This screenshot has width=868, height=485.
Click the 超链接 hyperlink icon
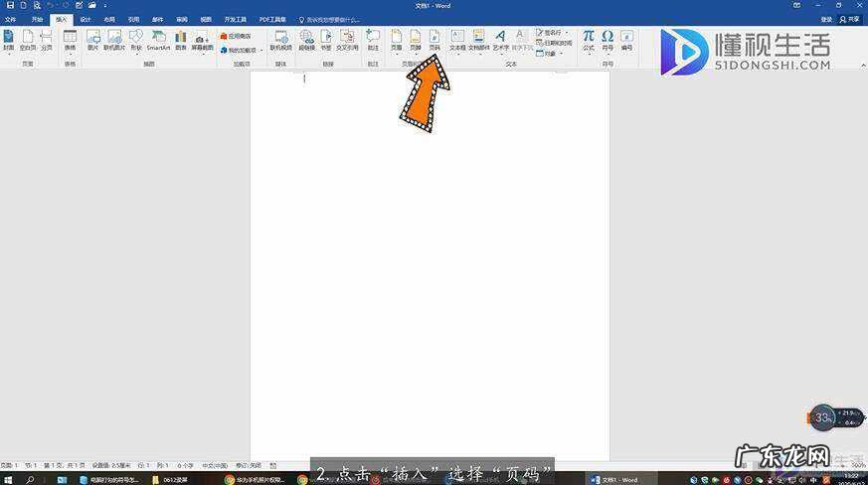coord(306,40)
